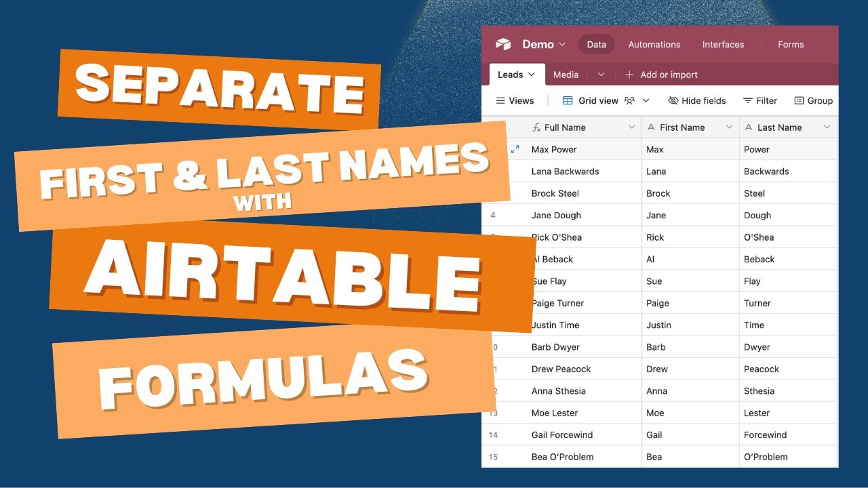Click the First Name column header text

click(682, 127)
